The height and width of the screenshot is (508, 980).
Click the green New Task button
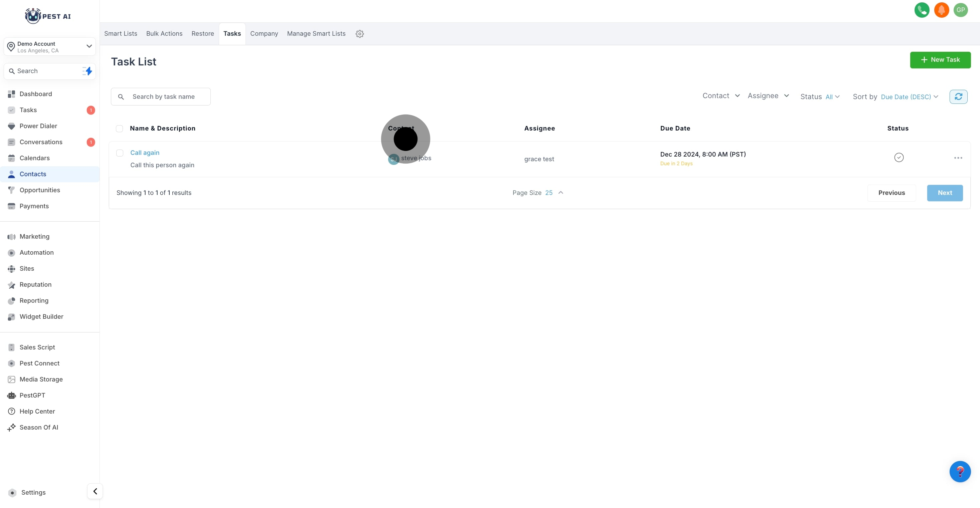[940, 60]
